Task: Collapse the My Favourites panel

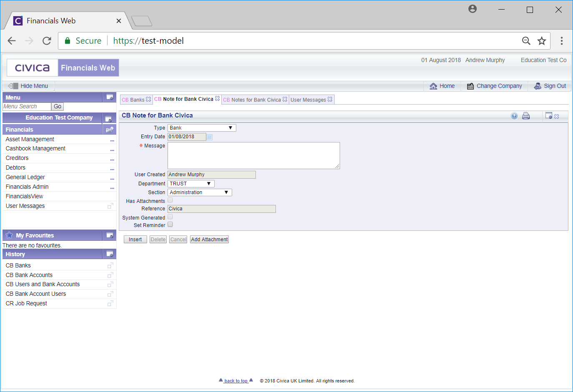Action: pyautogui.click(x=110, y=235)
